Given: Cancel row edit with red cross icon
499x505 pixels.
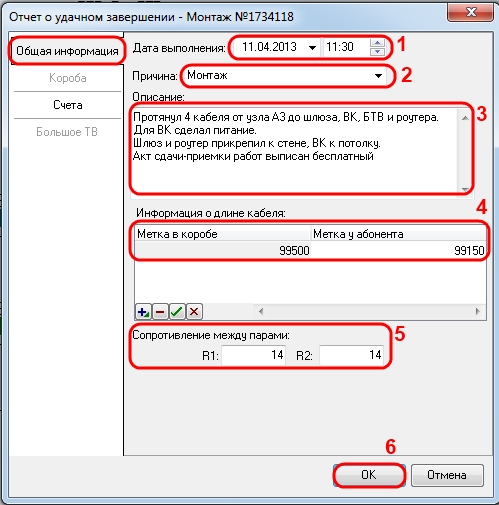Looking at the screenshot, I should (x=194, y=312).
